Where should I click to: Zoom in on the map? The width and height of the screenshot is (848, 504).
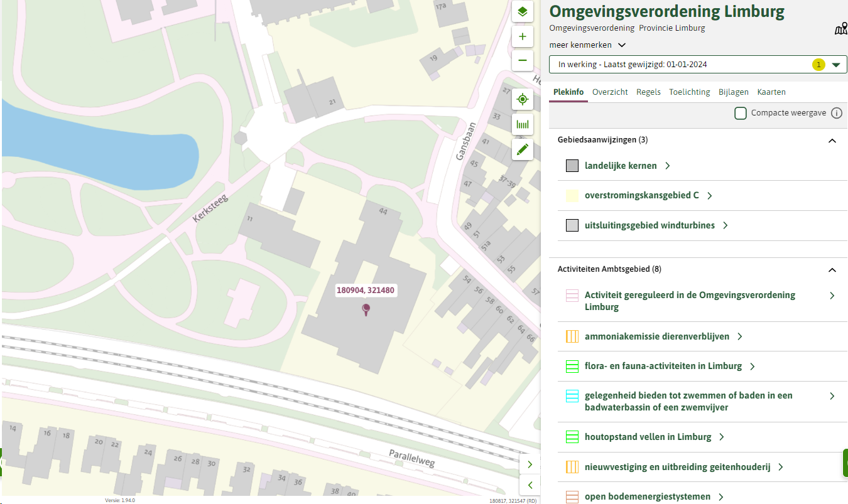click(522, 37)
